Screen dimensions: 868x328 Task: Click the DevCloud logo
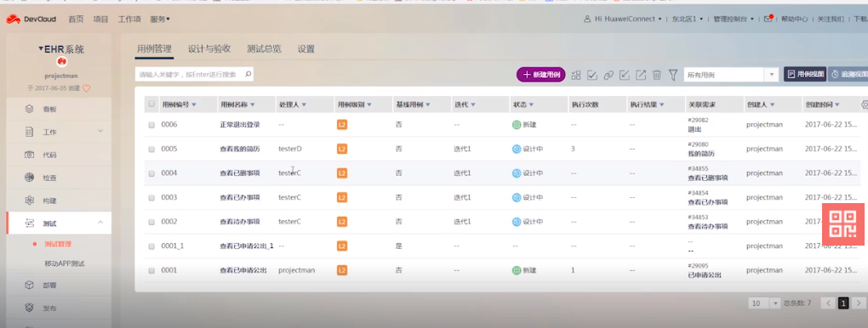[x=31, y=19]
